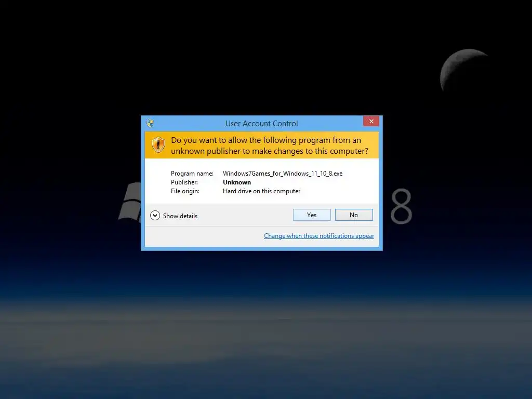The height and width of the screenshot is (399, 532).
Task: Click the warning question in yellow banner
Action: pyautogui.click(x=270, y=145)
